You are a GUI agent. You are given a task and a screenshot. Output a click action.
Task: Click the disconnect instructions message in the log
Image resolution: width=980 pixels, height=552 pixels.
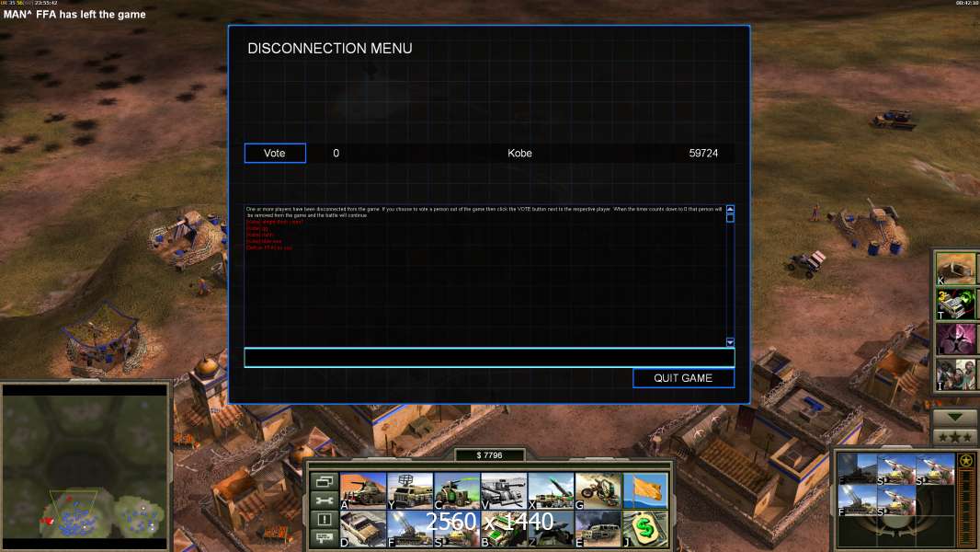(x=484, y=212)
